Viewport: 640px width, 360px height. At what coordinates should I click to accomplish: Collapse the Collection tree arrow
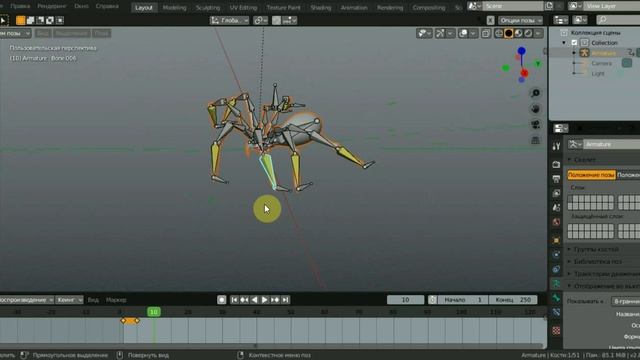coord(564,42)
